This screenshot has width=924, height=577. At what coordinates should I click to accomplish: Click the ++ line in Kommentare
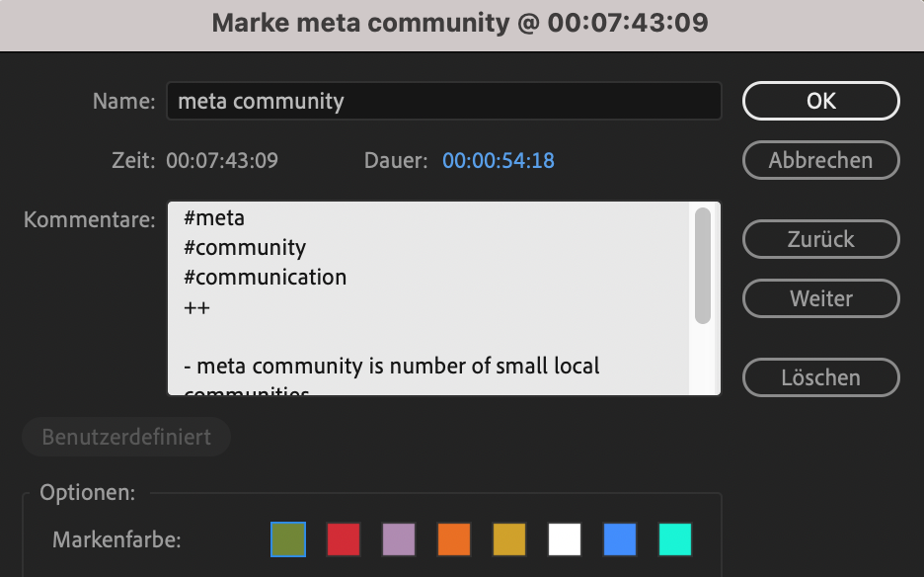pos(197,307)
